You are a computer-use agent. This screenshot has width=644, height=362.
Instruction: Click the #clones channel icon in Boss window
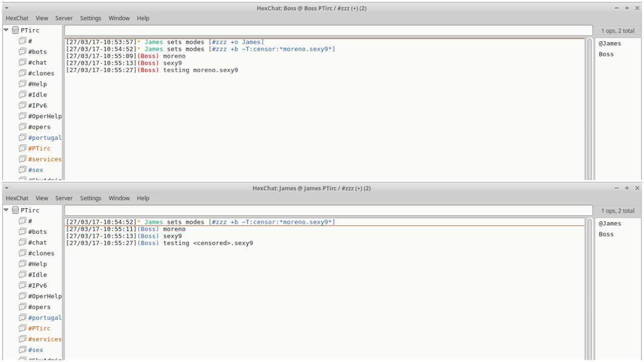(x=22, y=73)
